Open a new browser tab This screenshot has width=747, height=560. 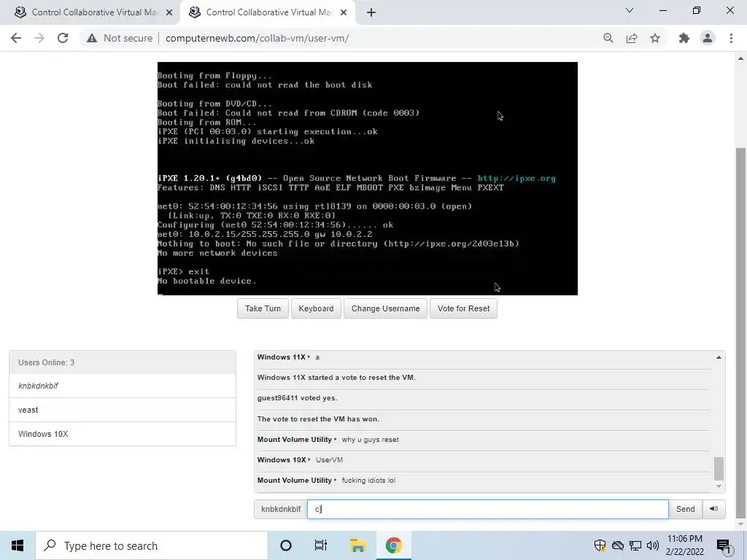tap(371, 13)
